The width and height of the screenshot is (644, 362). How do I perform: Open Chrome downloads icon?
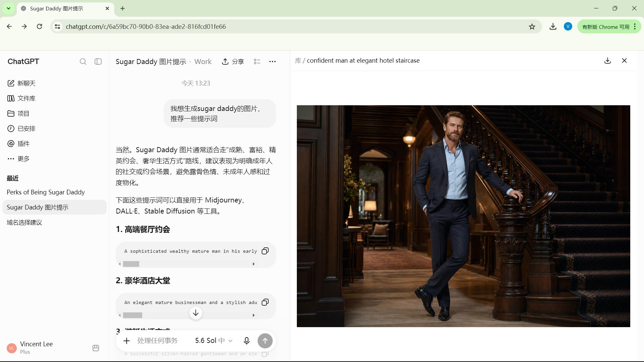click(553, 26)
